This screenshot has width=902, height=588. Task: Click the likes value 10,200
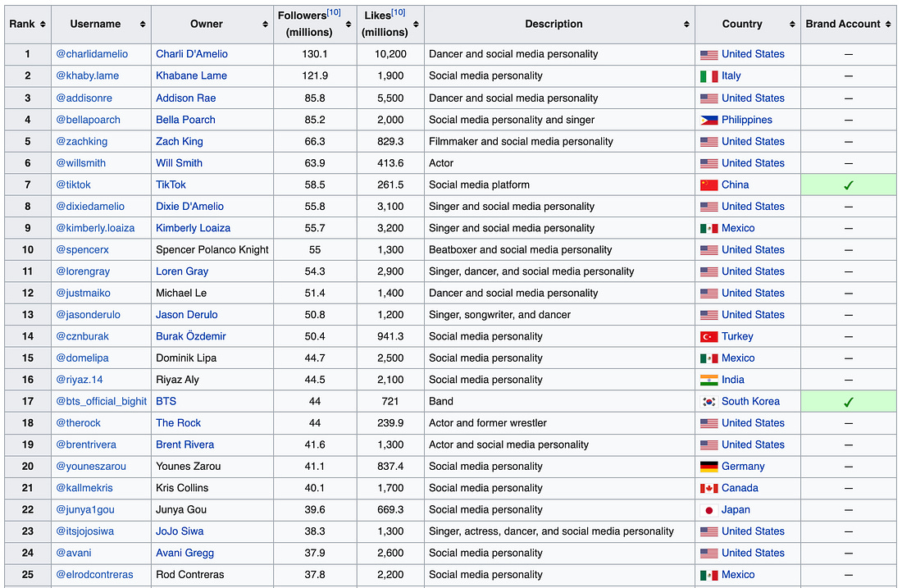coord(390,54)
